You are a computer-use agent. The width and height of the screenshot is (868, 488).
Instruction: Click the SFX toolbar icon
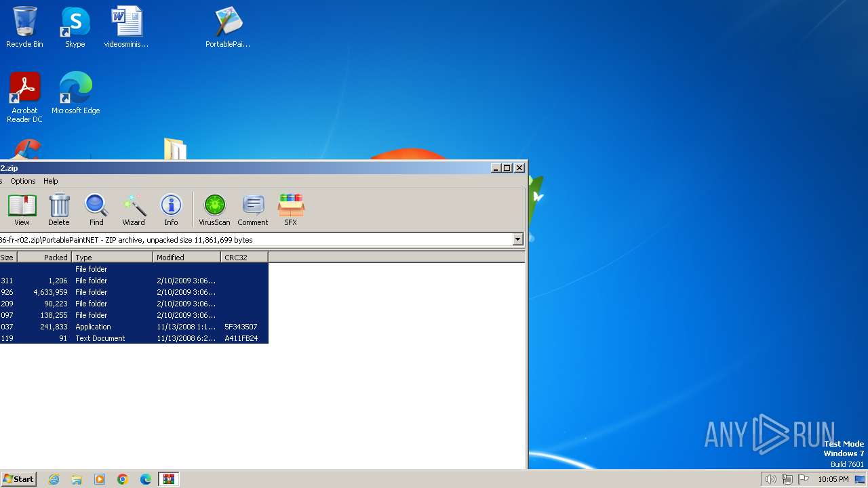pyautogui.click(x=290, y=209)
